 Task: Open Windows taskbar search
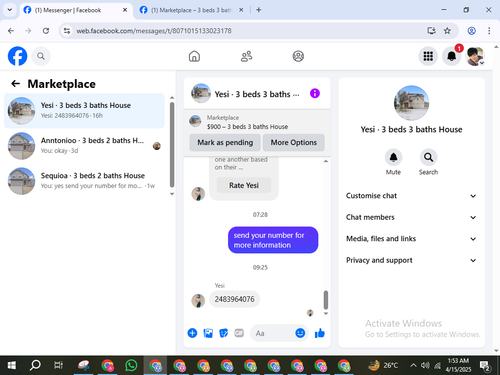coord(35,365)
